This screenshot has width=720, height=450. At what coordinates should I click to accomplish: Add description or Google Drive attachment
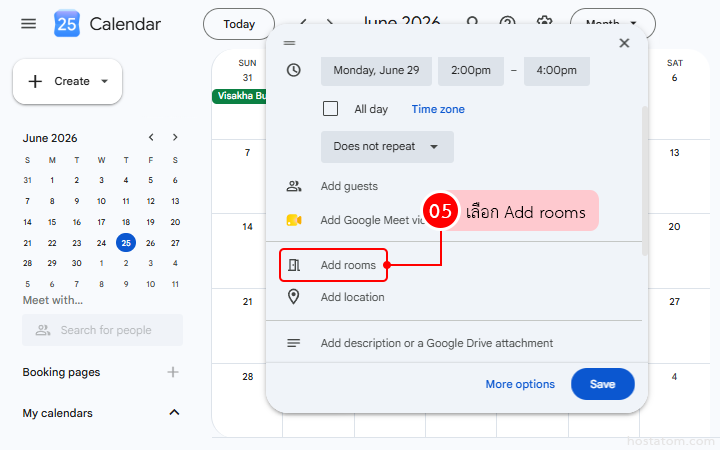pyautogui.click(x=437, y=343)
